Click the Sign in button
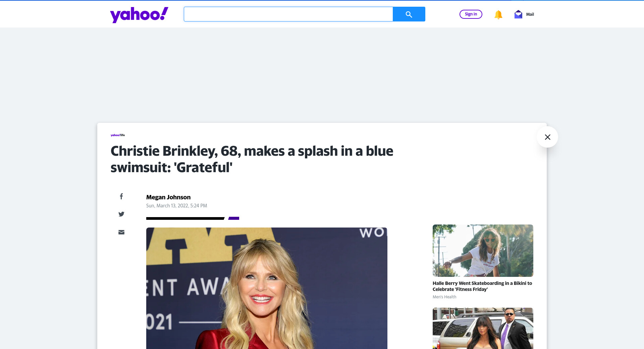This screenshot has height=349, width=644. pos(471,14)
